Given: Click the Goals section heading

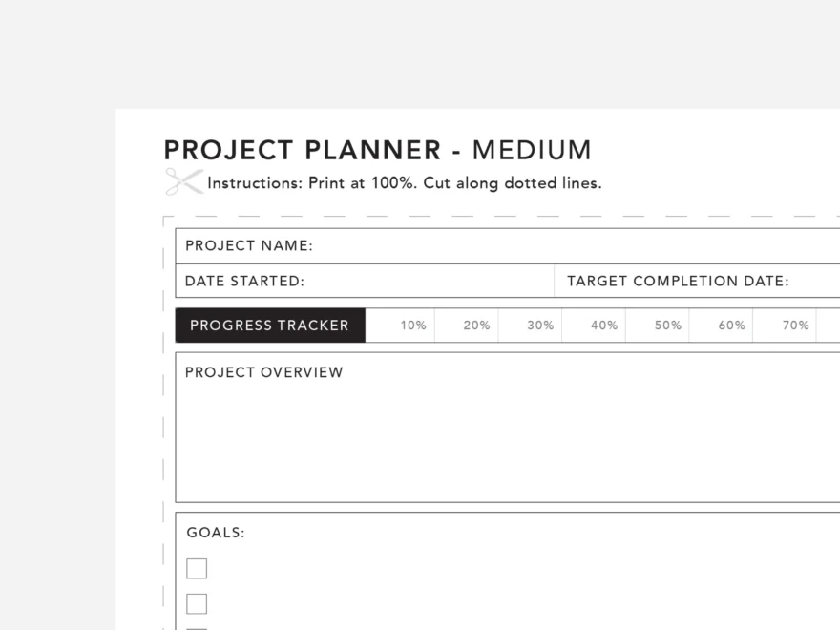Looking at the screenshot, I should [216, 533].
